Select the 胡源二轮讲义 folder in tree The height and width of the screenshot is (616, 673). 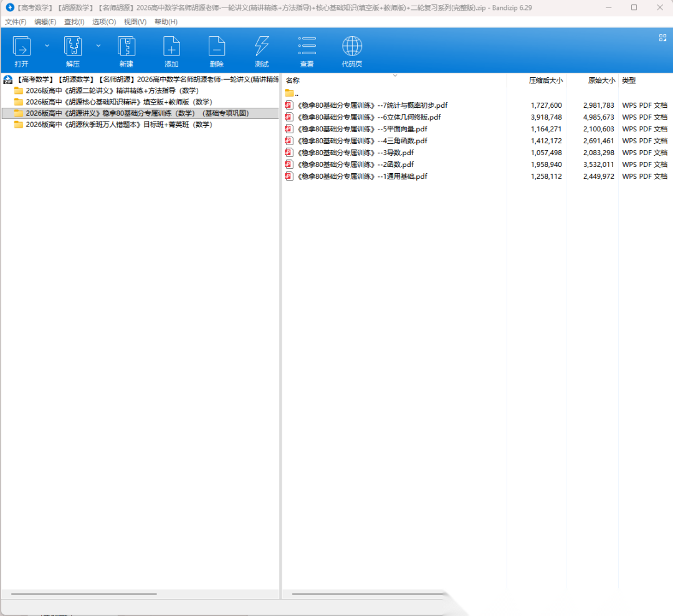112,91
